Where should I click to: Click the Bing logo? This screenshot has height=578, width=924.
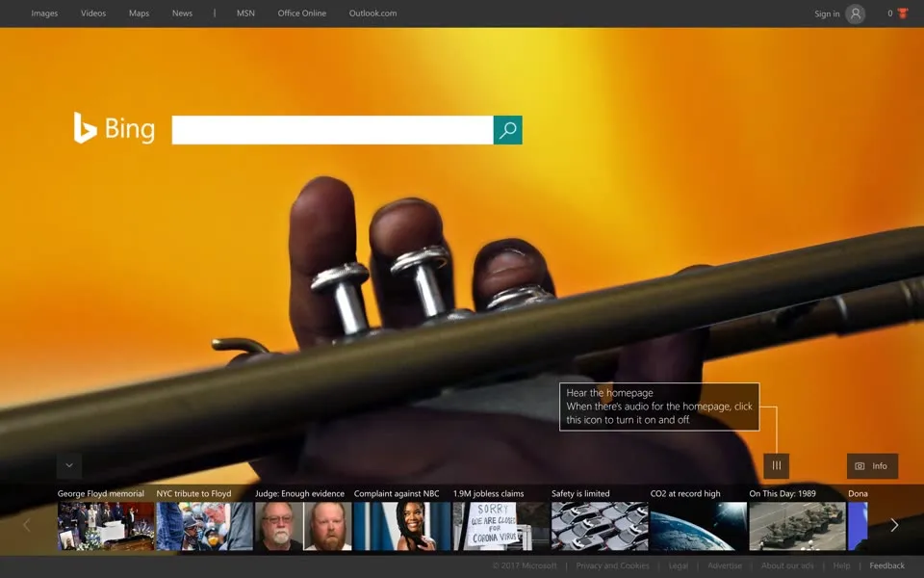tap(115, 128)
